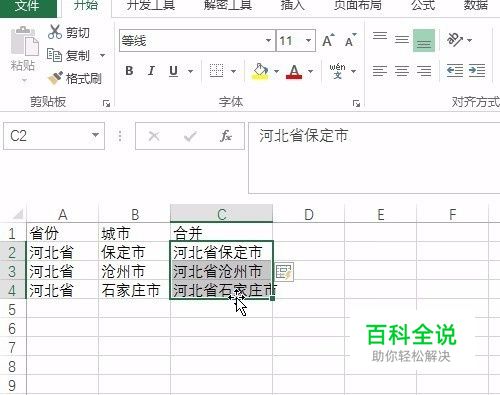
Task: Open the font name dropdown arrow
Action: click(x=268, y=41)
